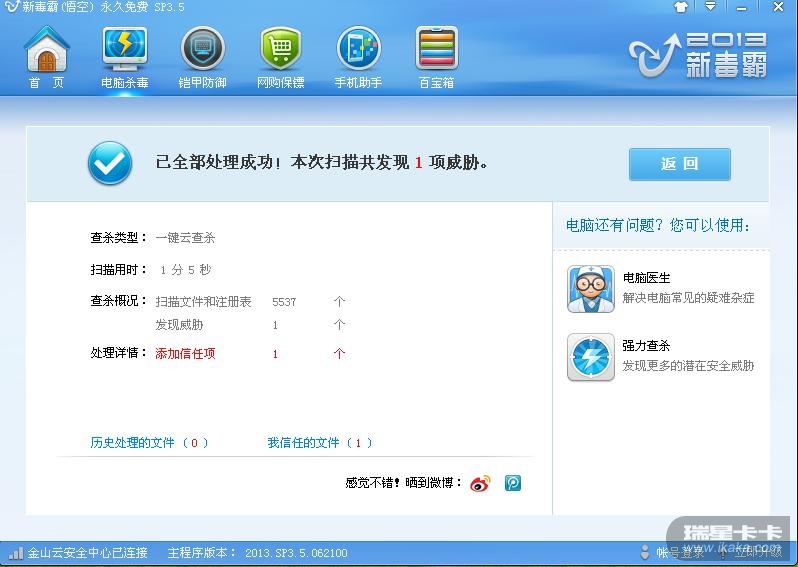Click the 发现威胁 row label

click(x=179, y=325)
